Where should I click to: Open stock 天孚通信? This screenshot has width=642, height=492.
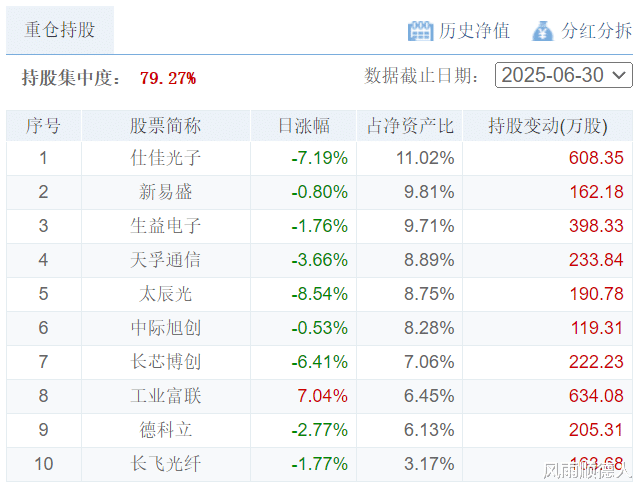click(x=166, y=260)
